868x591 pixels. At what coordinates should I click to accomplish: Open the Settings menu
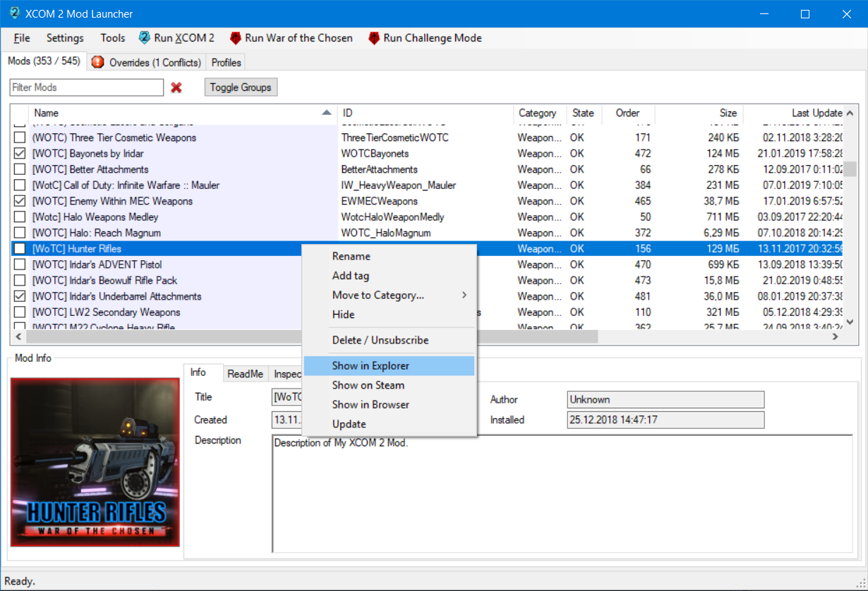pos(65,38)
